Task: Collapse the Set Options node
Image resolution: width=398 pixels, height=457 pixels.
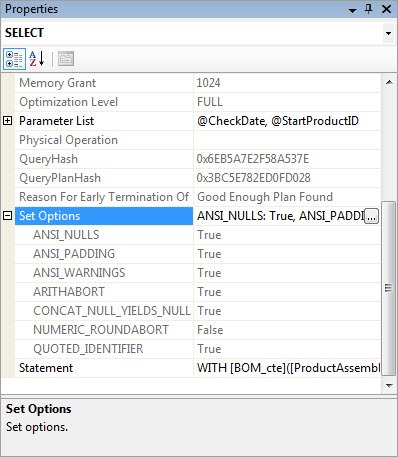Action: pos(7,216)
